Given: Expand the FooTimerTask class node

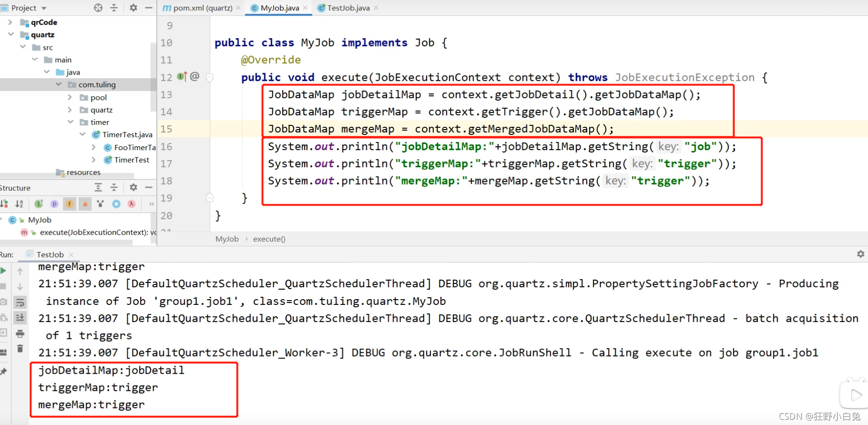Looking at the screenshot, I should pos(94,147).
